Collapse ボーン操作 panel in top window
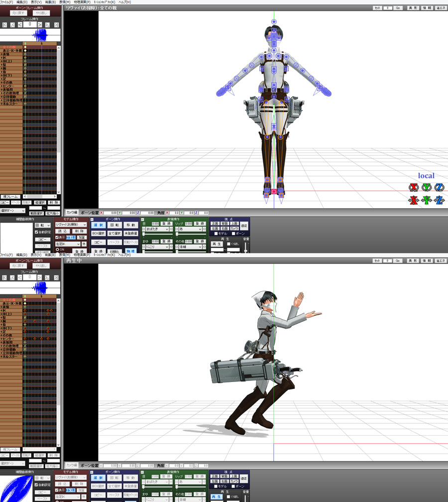448x502 pixels. [x=92, y=220]
